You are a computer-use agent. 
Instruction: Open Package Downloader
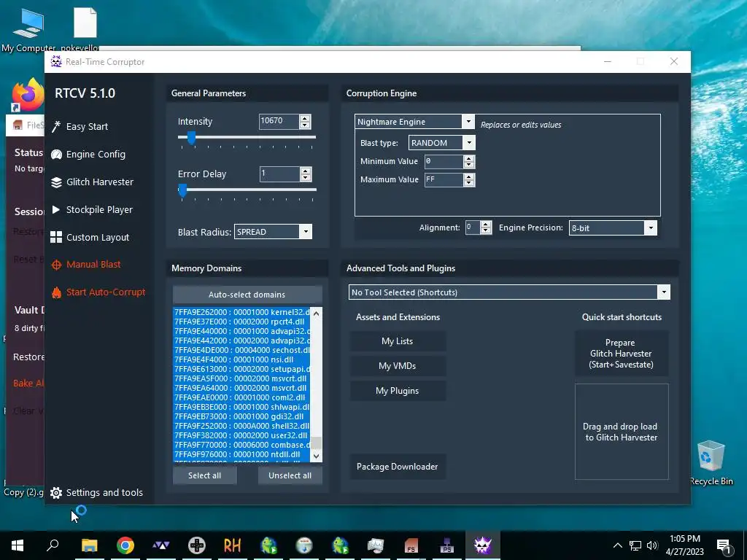pyautogui.click(x=398, y=467)
